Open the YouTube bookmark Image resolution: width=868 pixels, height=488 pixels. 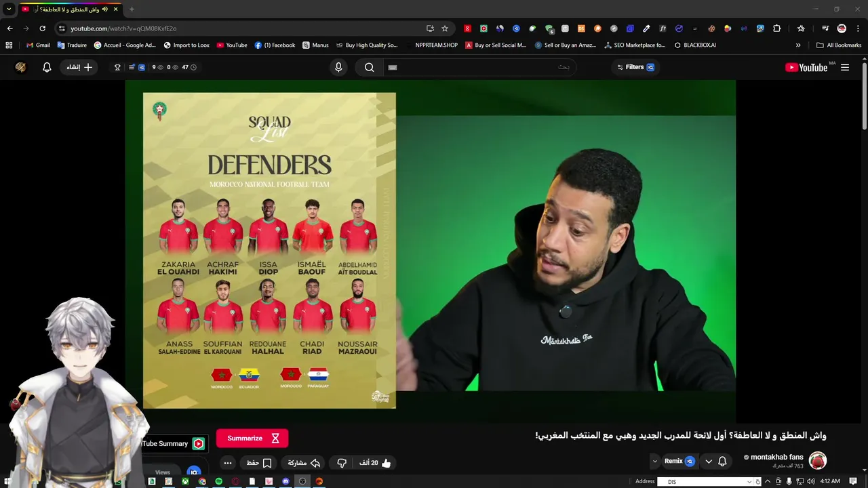[232, 45]
